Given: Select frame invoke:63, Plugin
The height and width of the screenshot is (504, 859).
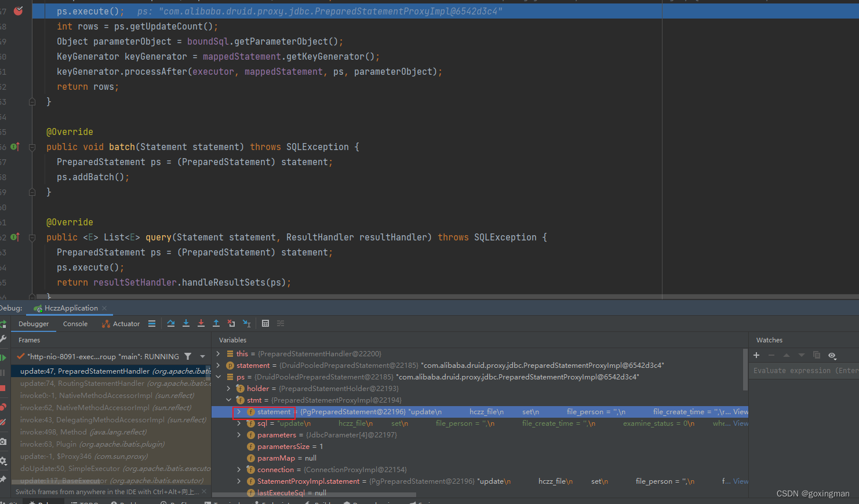Looking at the screenshot, I should [111, 444].
